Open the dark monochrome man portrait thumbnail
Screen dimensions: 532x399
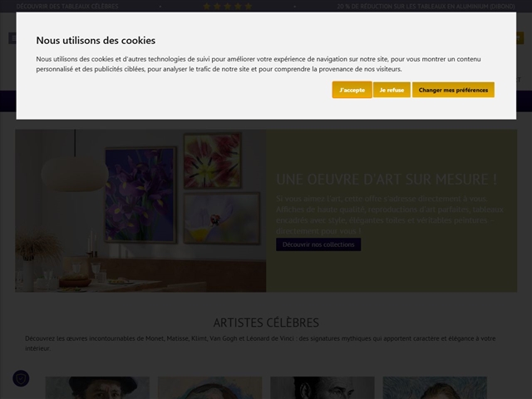[322, 387]
